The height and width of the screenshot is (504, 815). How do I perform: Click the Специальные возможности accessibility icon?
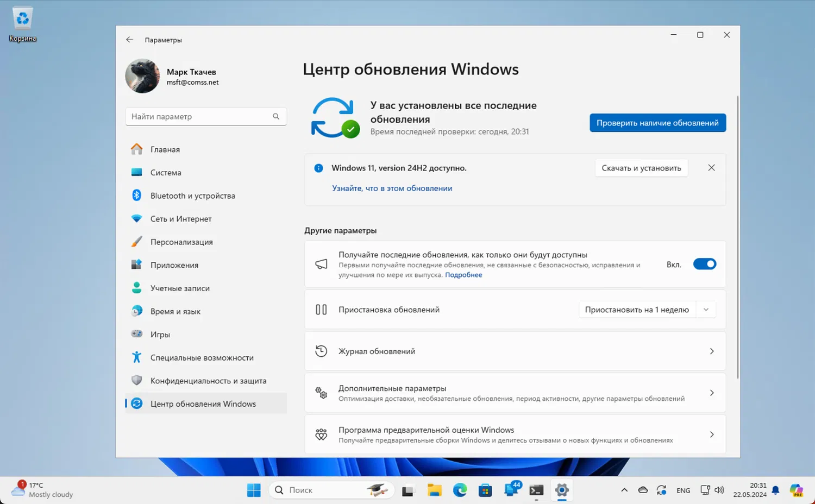(137, 357)
